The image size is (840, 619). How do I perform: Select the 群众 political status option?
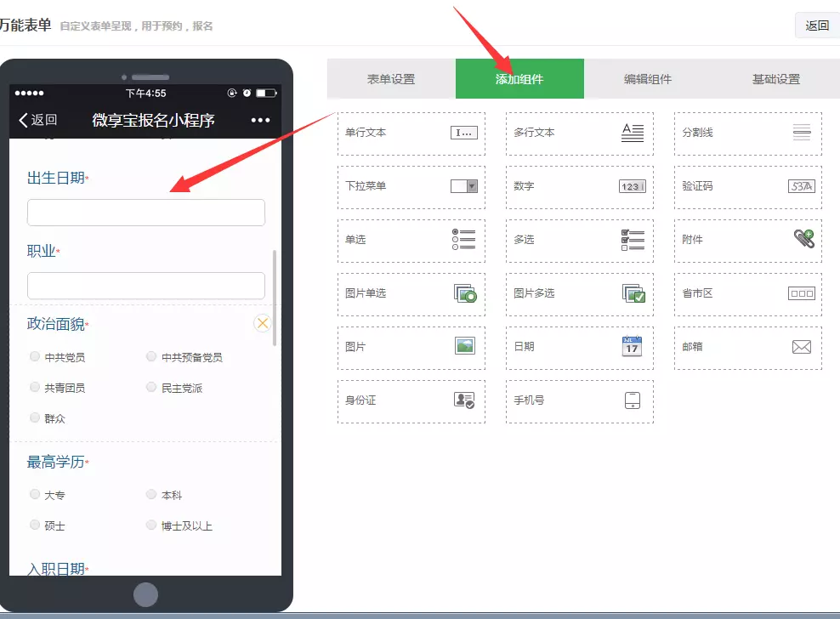[x=34, y=417]
